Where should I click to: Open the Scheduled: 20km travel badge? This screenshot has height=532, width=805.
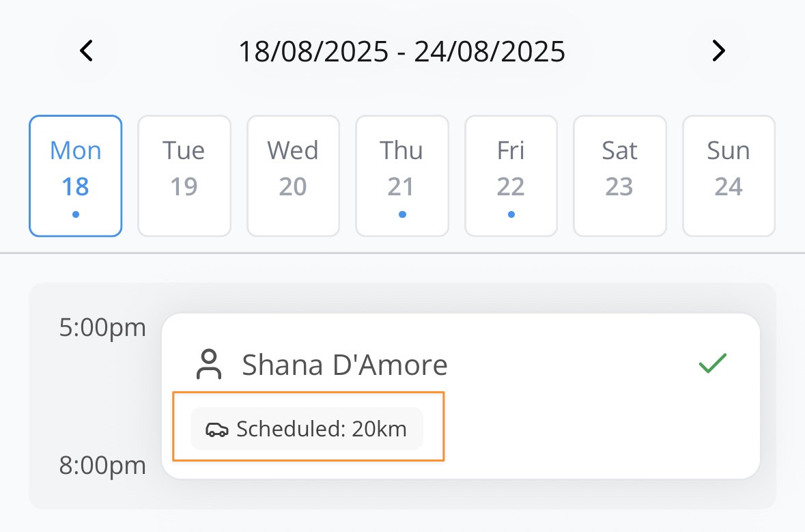coord(307,429)
